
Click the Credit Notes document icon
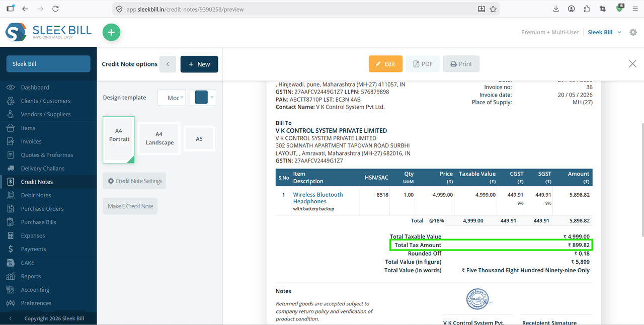pyautogui.click(x=11, y=182)
